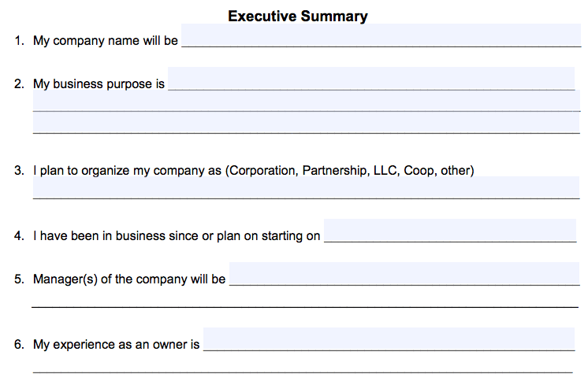Click the blank line below the owner experience field

point(303,368)
